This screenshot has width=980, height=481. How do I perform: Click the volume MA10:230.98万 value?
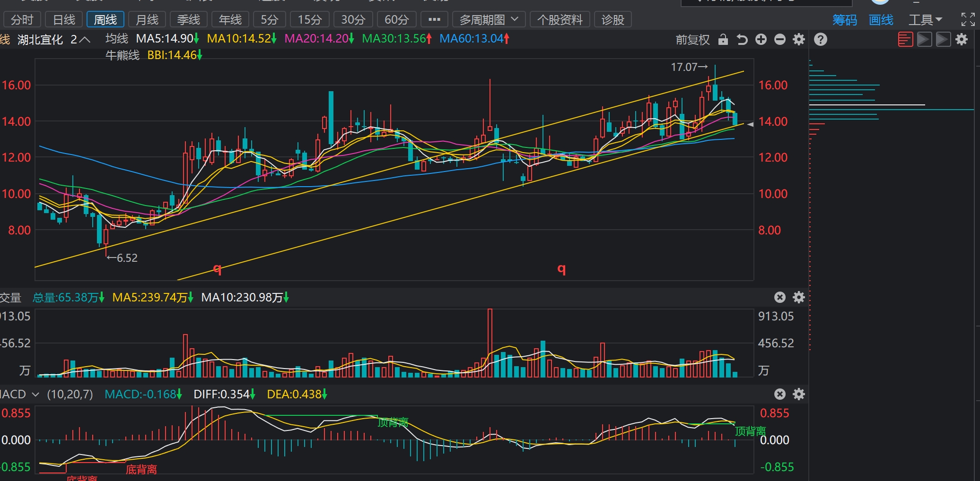point(245,298)
